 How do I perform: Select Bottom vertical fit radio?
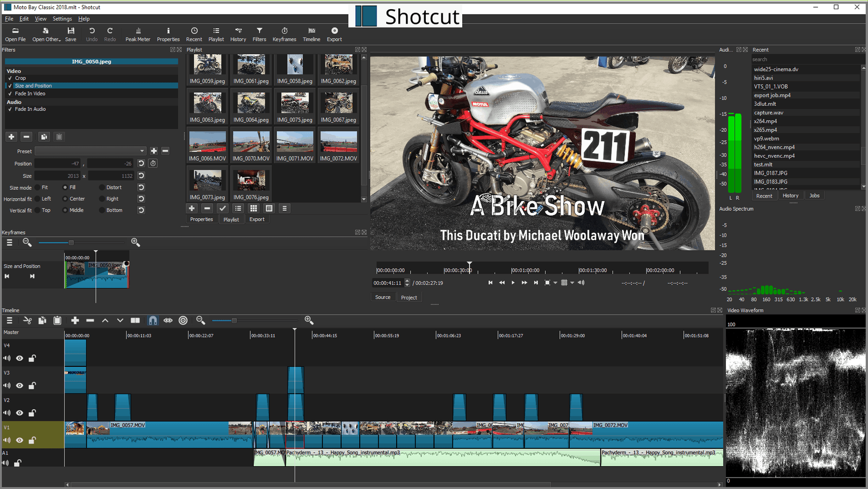click(x=101, y=211)
